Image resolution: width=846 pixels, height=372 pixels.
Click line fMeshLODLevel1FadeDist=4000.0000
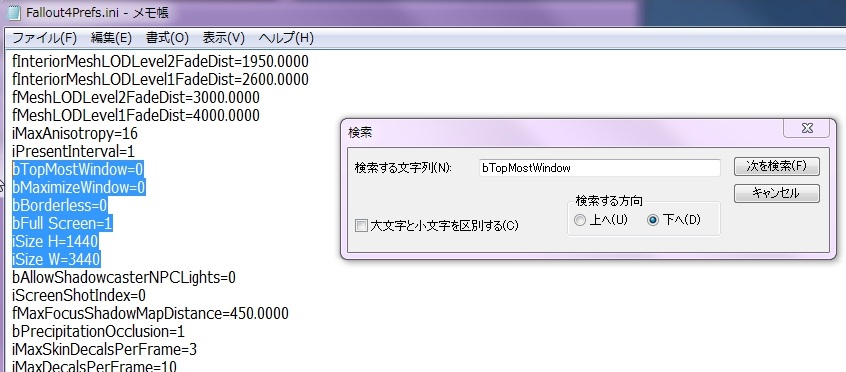tap(136, 116)
